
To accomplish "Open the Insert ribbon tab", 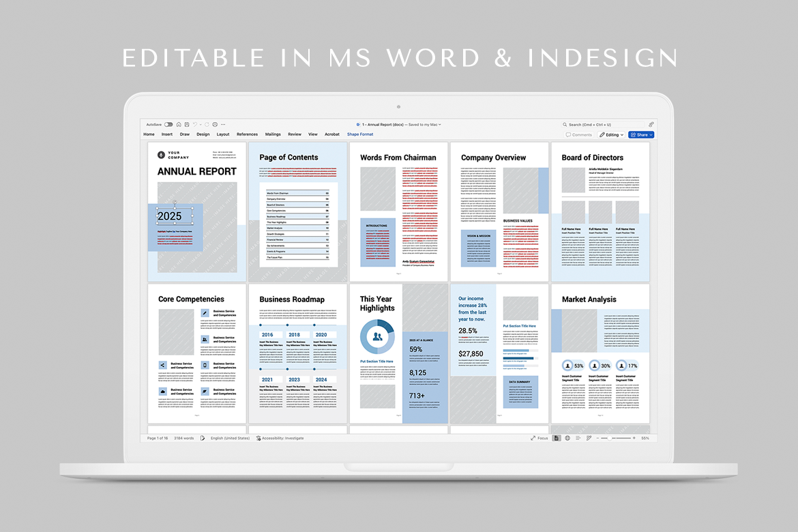I will point(167,134).
